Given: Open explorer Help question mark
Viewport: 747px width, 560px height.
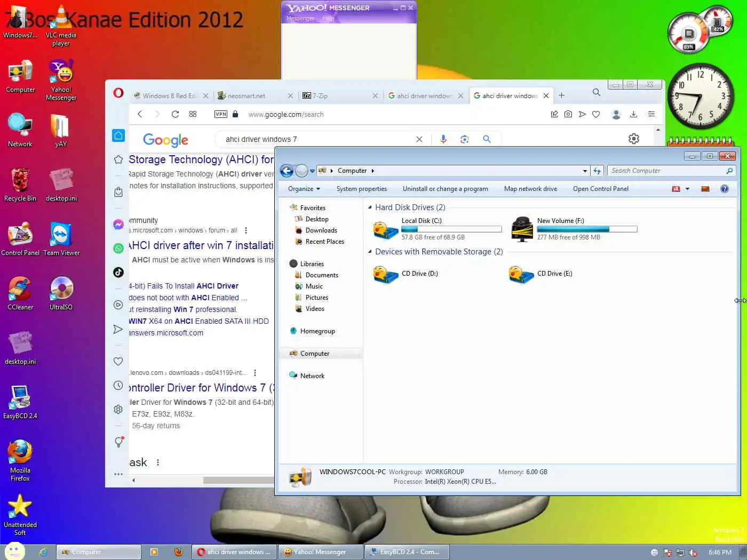Looking at the screenshot, I should [x=725, y=189].
